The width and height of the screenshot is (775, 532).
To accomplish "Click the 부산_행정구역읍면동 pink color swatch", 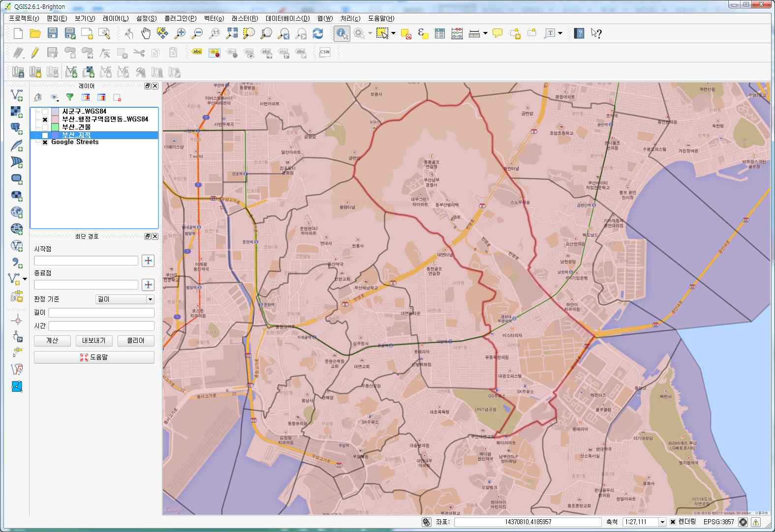I will tap(55, 119).
